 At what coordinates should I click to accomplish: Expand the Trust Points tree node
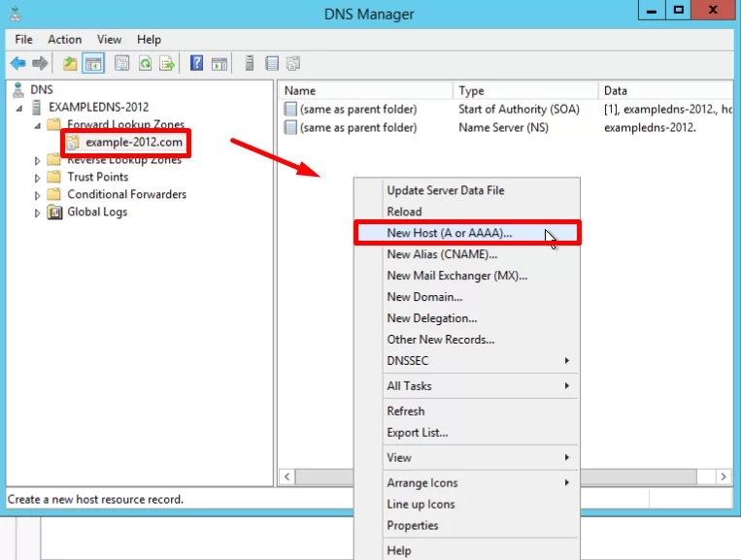(38, 178)
